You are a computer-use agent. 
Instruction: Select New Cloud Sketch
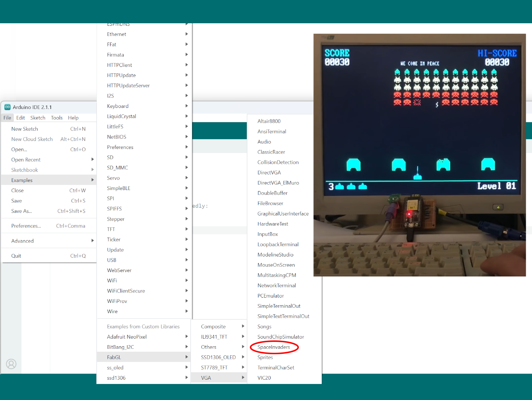[32, 139]
